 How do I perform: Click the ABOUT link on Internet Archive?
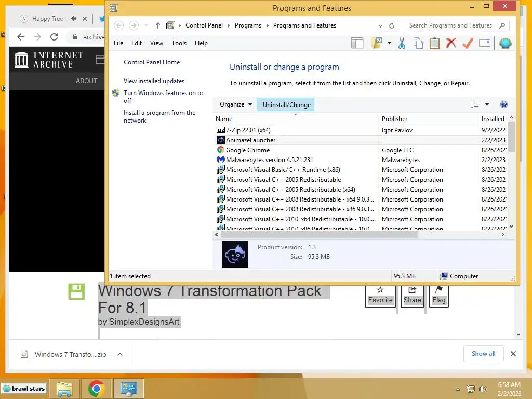pyautogui.click(x=86, y=81)
